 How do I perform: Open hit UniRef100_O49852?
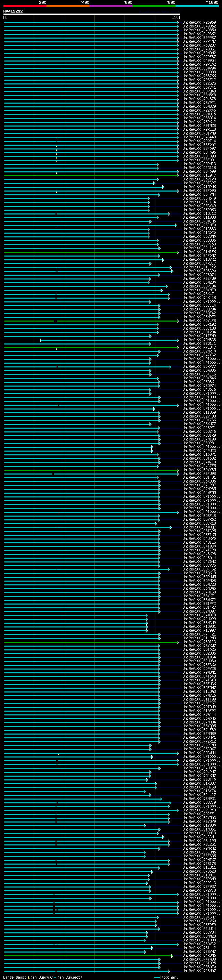[199, 26]
